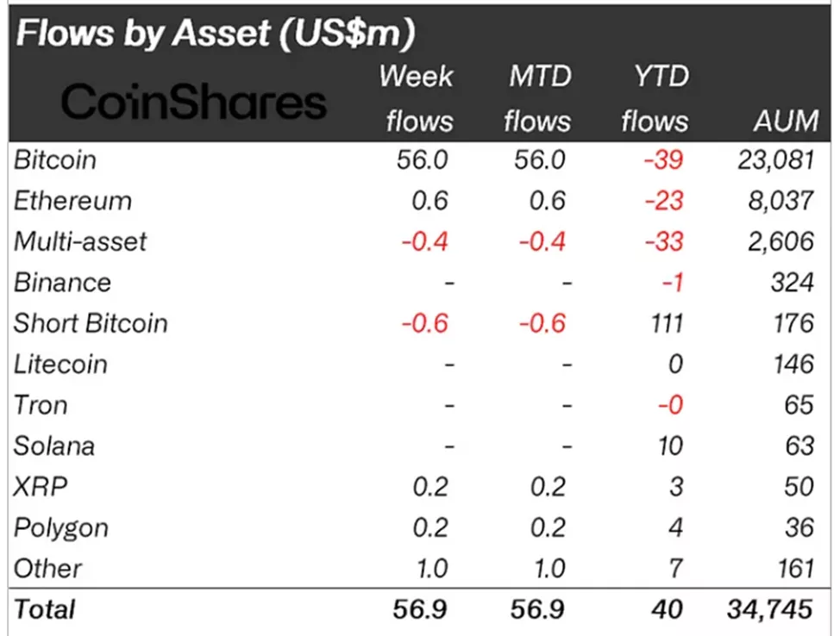Click the Flows by Asset title
Image resolution: width=840 pixels, height=636 pixels.
[x=216, y=34]
